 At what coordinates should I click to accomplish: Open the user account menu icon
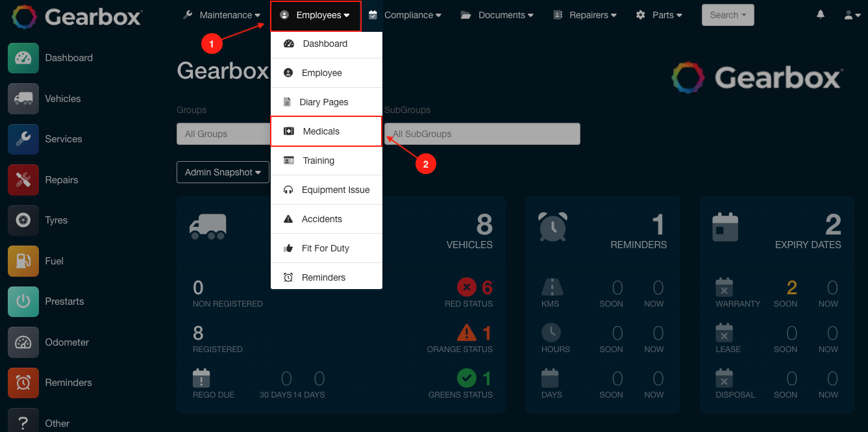[x=852, y=15]
